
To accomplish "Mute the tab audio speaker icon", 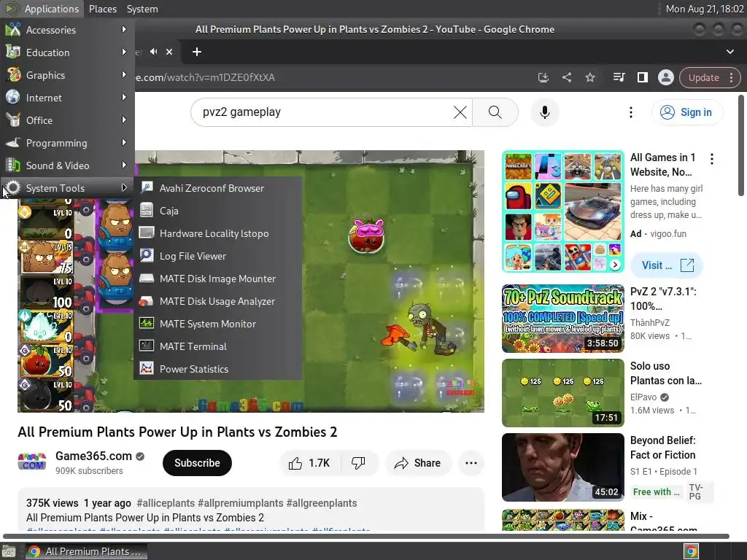I will 153,52.
